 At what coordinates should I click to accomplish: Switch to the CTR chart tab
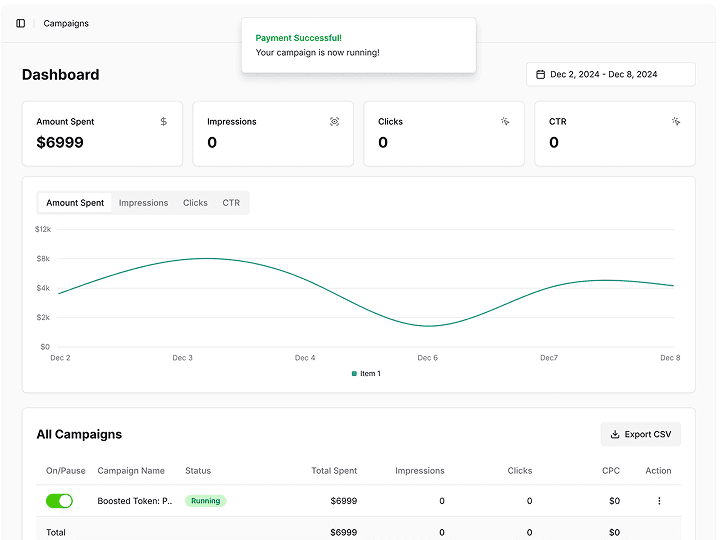tap(231, 203)
